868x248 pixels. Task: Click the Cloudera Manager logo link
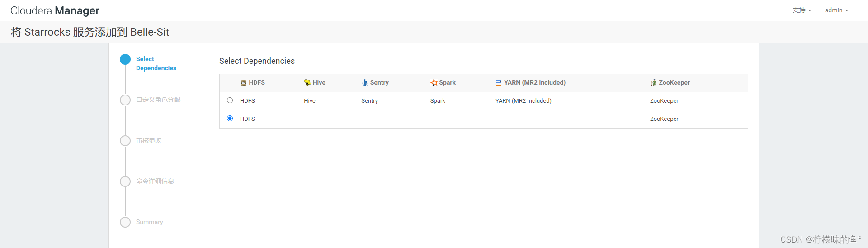[x=55, y=10]
